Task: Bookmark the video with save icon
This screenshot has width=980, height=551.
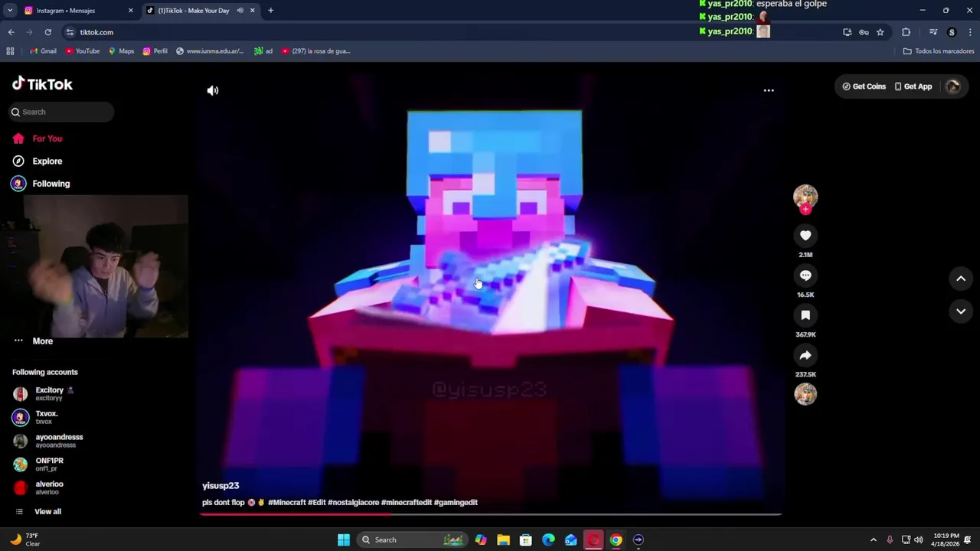Action: 805,315
